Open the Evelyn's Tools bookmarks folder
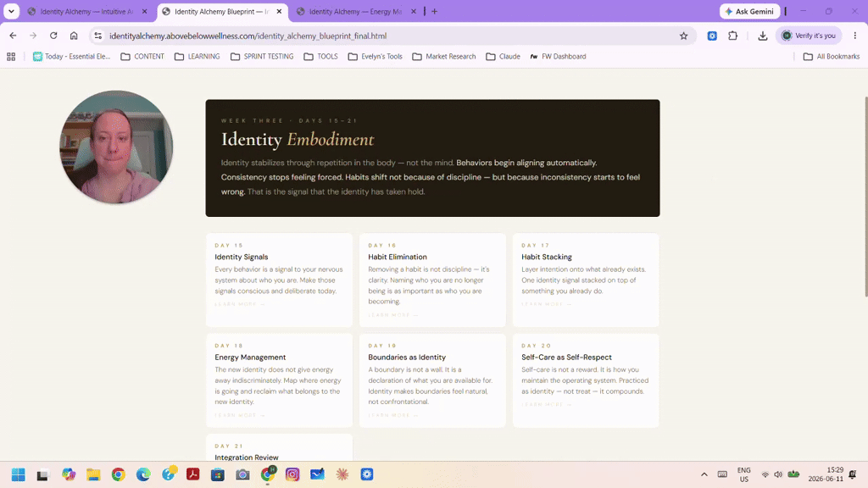This screenshot has width=868, height=488. pyautogui.click(x=375, y=57)
